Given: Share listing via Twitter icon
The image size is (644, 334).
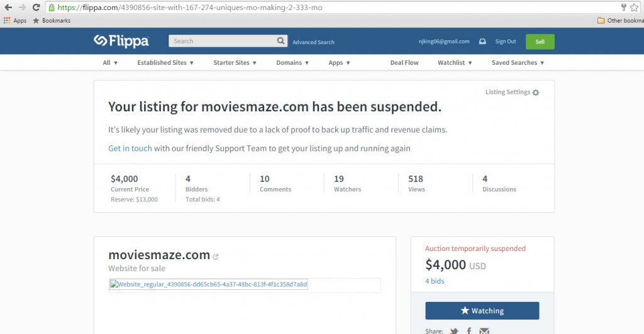Looking at the screenshot, I should tap(454, 331).
